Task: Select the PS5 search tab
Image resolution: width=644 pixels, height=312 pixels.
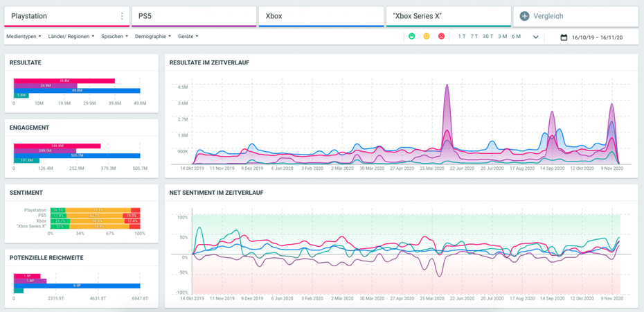Action: pos(194,17)
